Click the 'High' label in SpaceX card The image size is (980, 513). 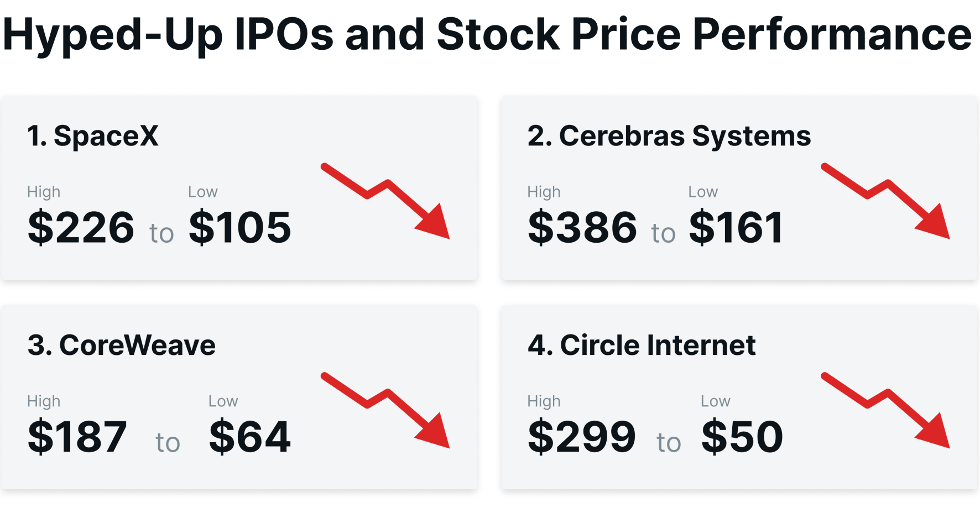point(44,192)
